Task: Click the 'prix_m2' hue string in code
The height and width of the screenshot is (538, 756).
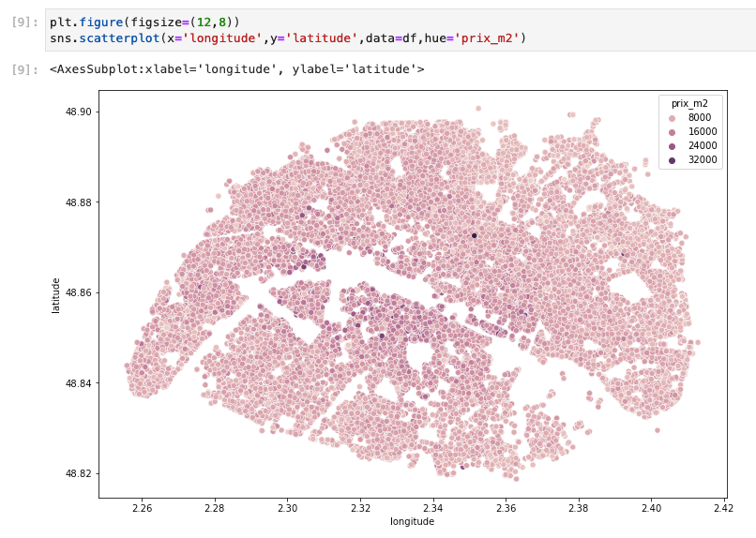Action: 487,38
